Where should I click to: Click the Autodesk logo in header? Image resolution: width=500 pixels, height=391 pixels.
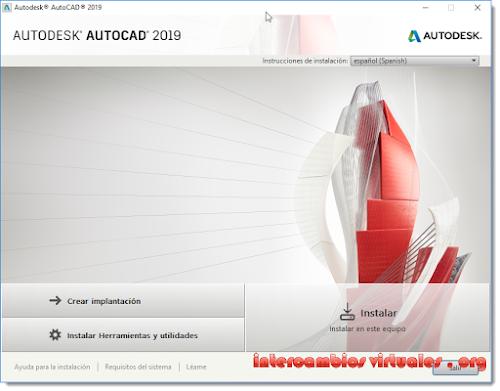pyautogui.click(x=445, y=36)
